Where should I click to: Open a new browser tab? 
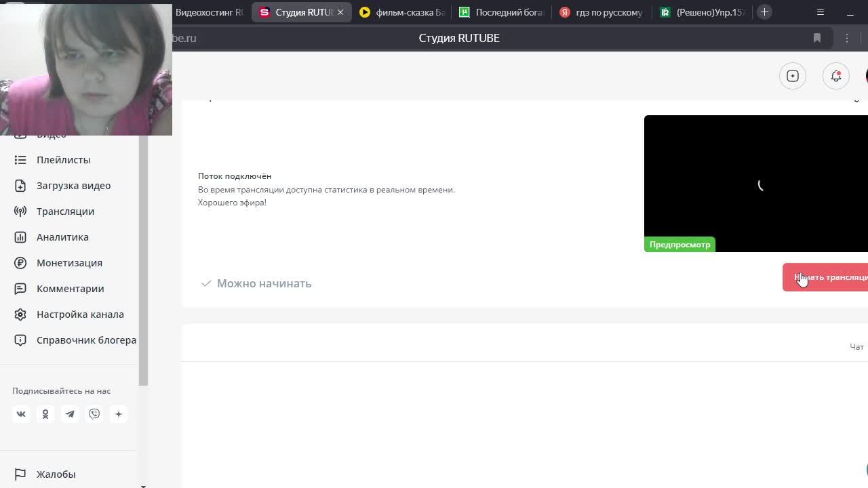tap(764, 12)
